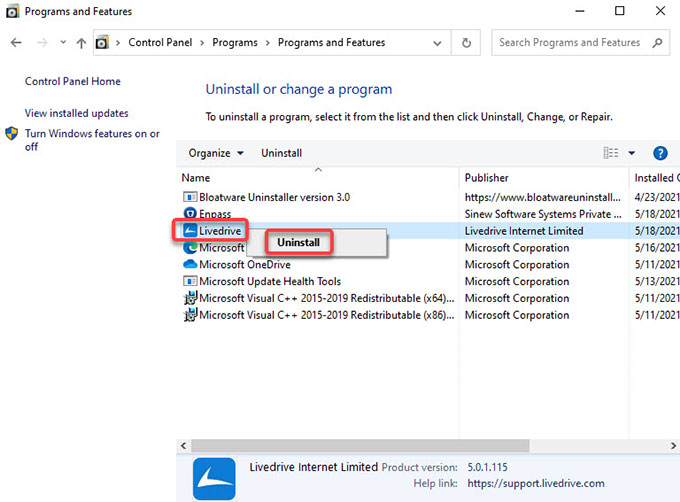Open Turn Windows features on or off
Screen dimensions: 680x502
point(92,140)
